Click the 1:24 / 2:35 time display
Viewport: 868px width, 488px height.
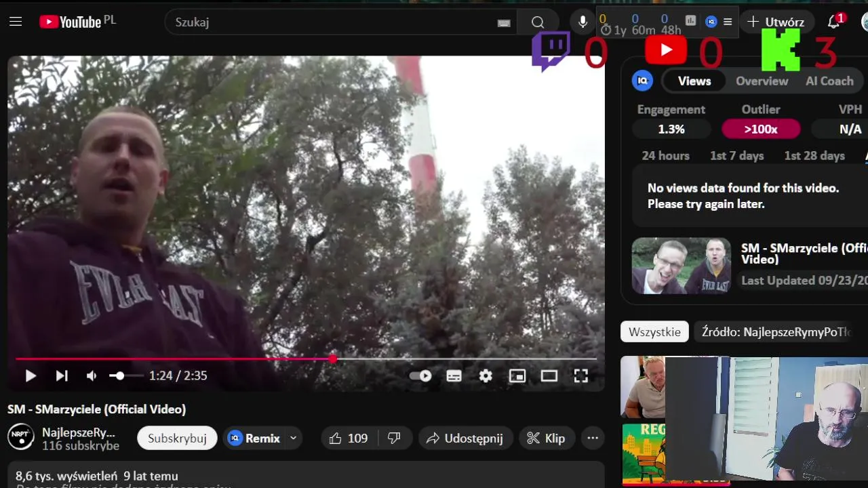click(x=178, y=375)
